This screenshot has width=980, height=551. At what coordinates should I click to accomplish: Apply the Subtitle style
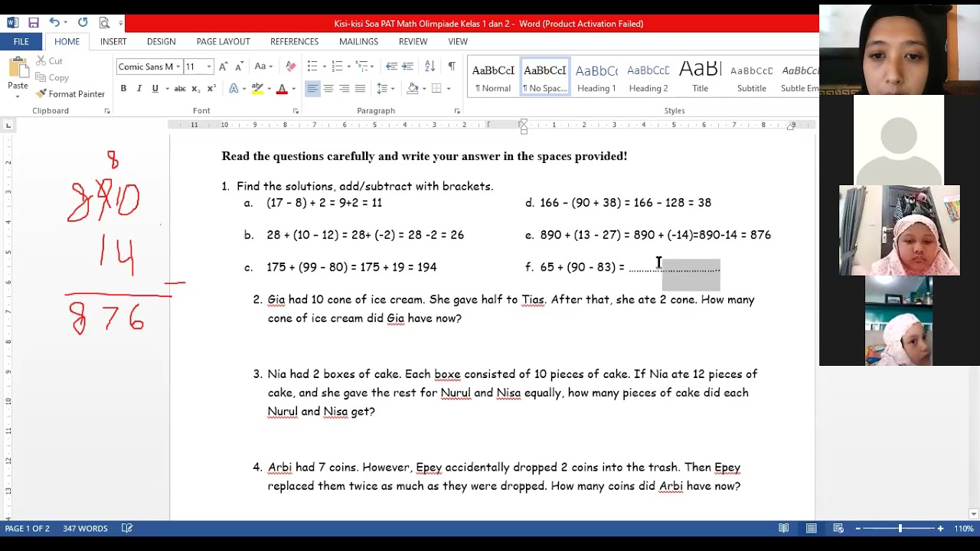[x=752, y=77]
